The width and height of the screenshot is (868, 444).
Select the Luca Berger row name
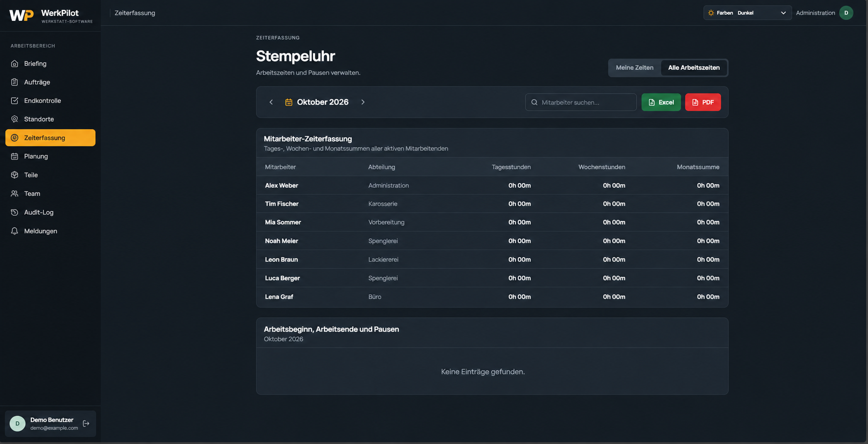tap(282, 278)
